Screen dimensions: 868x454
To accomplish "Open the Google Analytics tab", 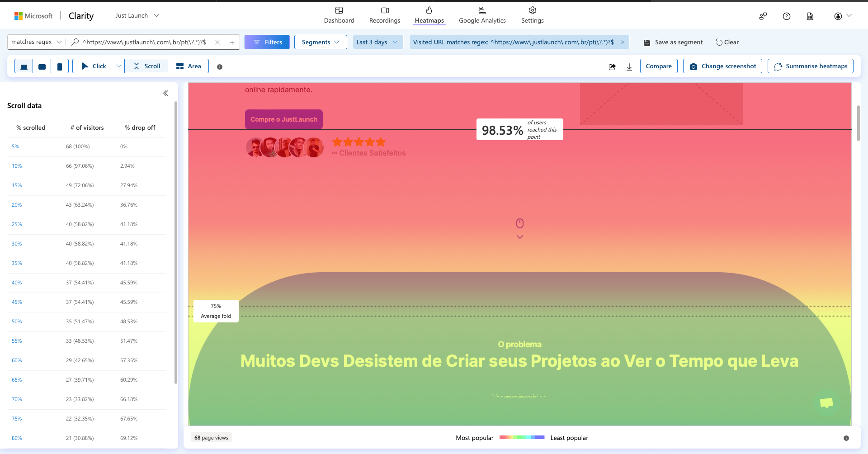I will [x=482, y=15].
